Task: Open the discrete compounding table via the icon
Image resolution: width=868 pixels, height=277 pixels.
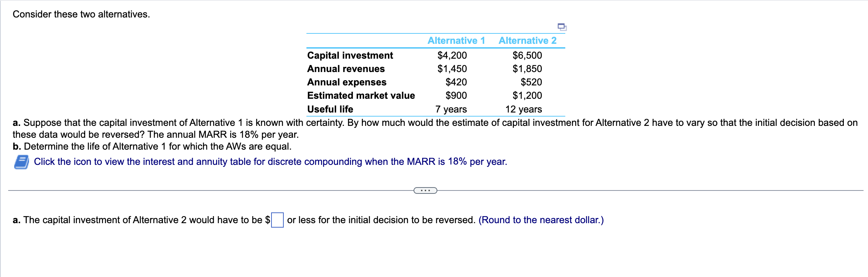Action: (21, 162)
